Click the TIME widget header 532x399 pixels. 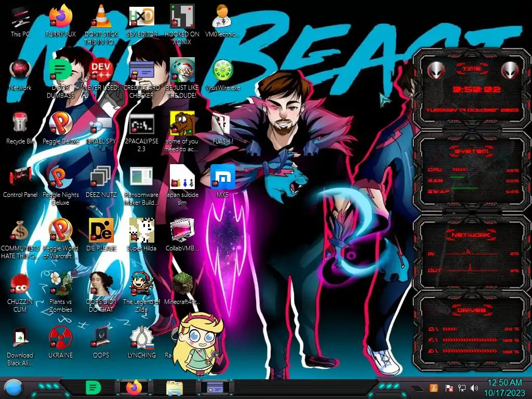coord(472,69)
